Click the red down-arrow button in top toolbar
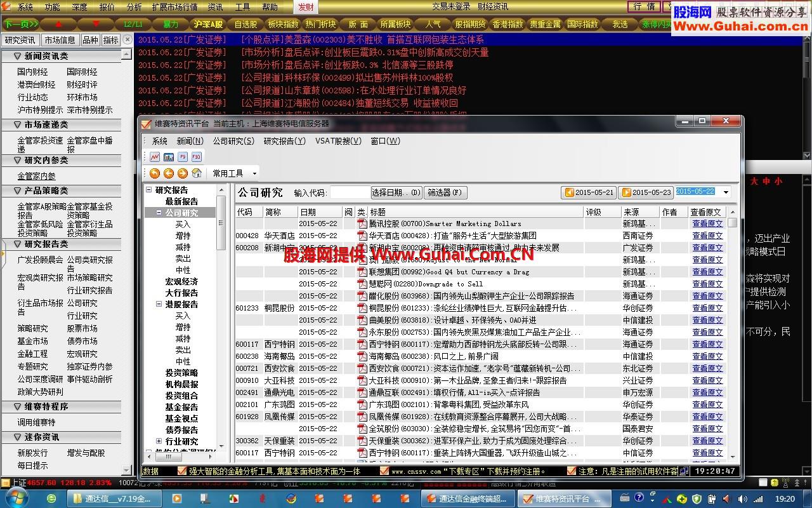This screenshot has width=812, height=508. [95, 24]
